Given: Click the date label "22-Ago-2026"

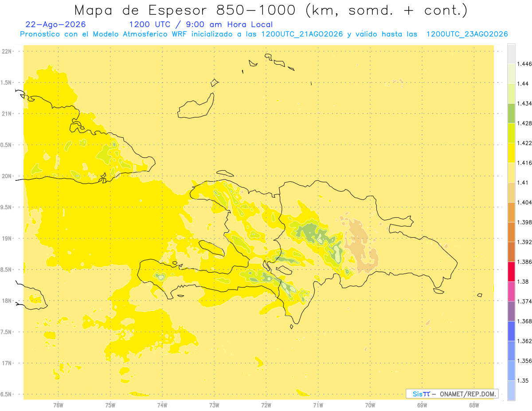Looking at the screenshot, I should coord(56,24).
